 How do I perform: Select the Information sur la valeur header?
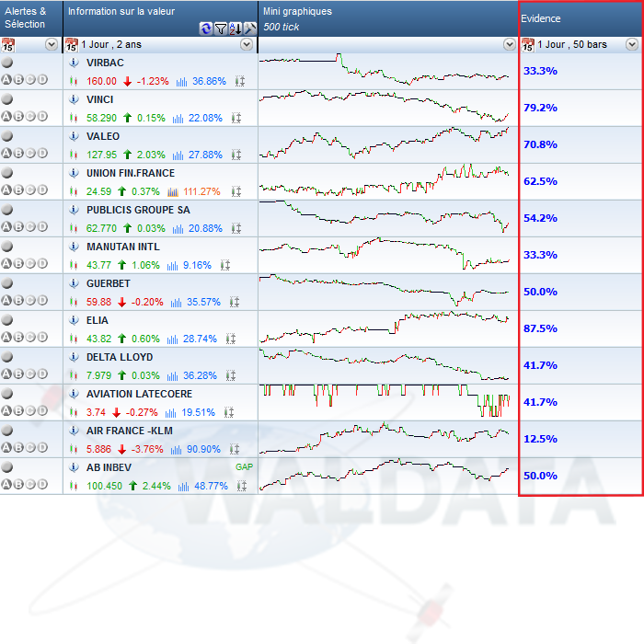tap(160, 18)
